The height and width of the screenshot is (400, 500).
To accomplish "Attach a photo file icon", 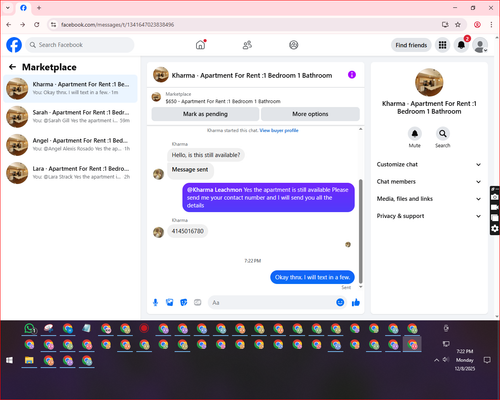I will pyautogui.click(x=170, y=302).
